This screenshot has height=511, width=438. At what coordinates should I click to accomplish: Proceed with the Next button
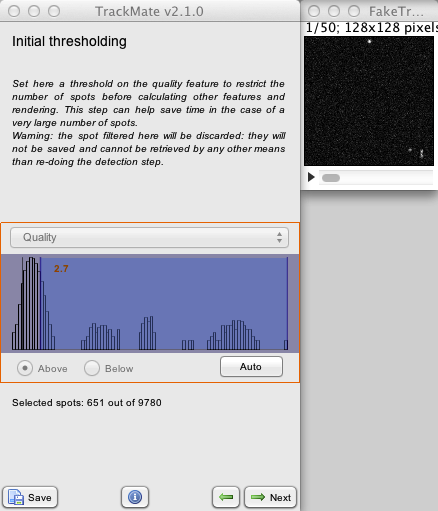point(270,497)
